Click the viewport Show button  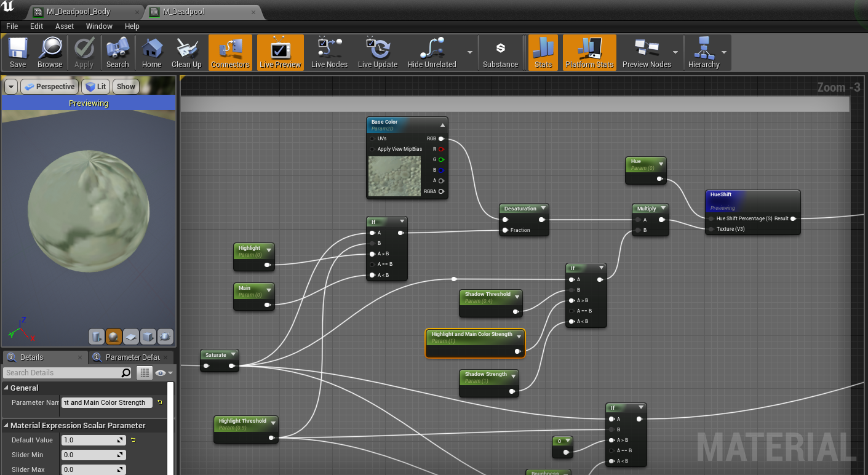[x=126, y=87]
